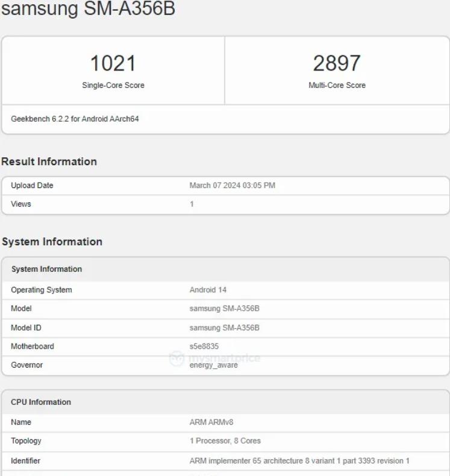Click the 'samsung SM-A356B' page title
Viewport: 450px width, 476px height.
(x=88, y=8)
